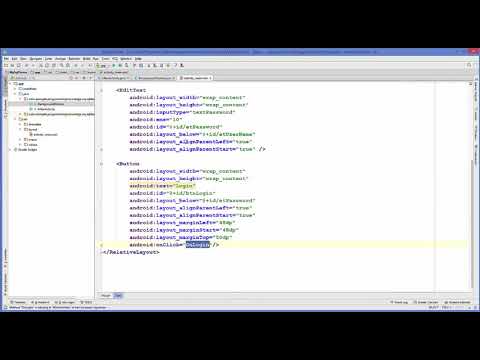Click the Debug app icon
The height and width of the screenshot is (360, 480).
tap(120, 66)
